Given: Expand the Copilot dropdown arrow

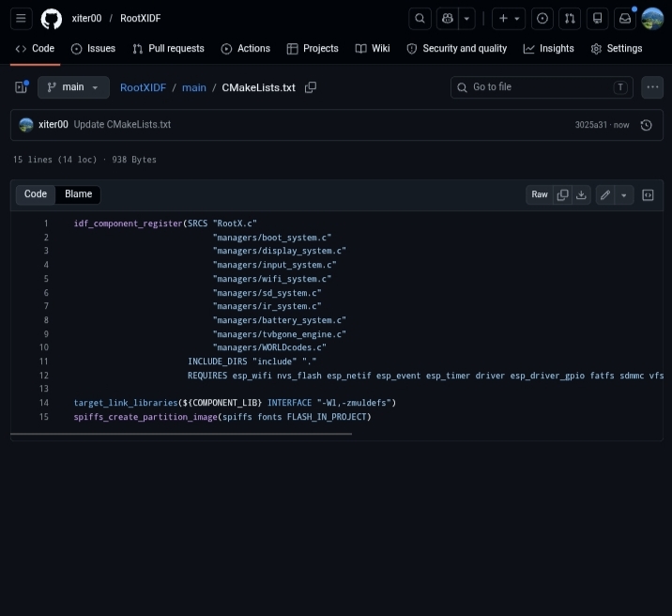Looking at the screenshot, I should [466, 19].
